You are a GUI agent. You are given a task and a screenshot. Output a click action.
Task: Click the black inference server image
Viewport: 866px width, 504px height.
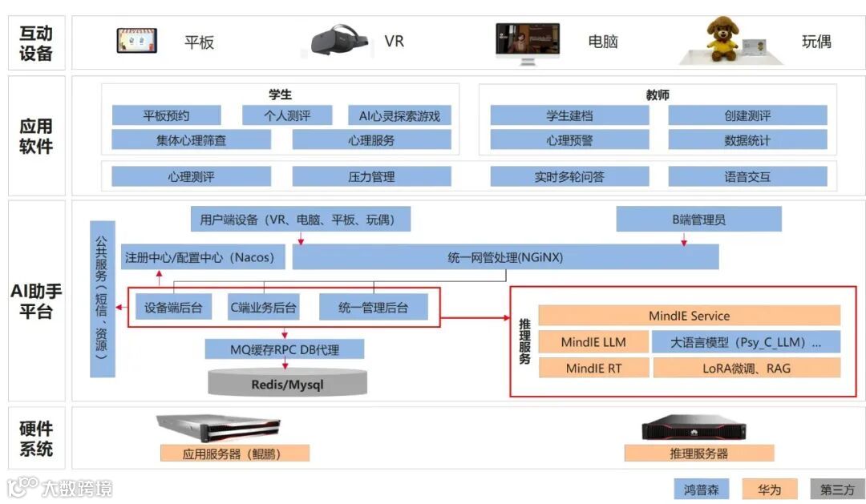pos(694,428)
